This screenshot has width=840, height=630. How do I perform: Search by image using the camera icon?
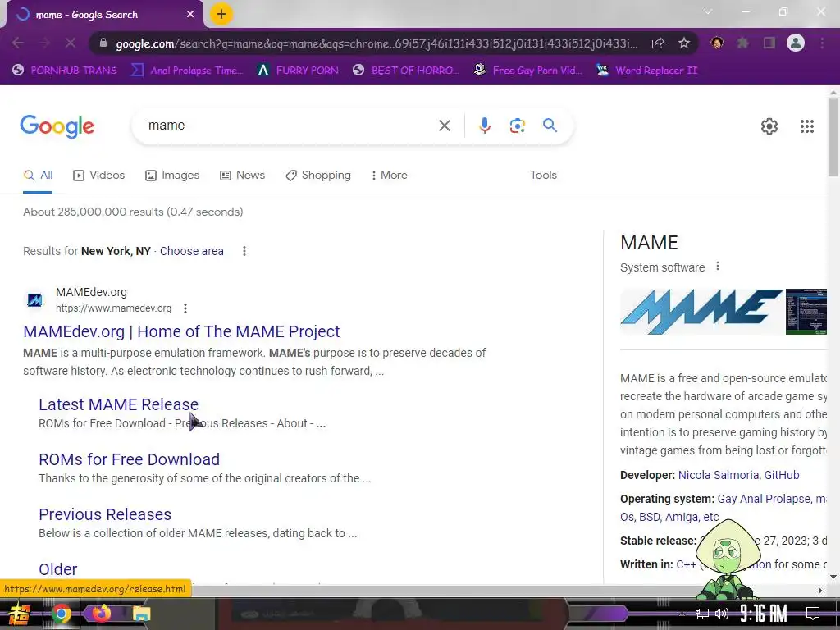click(x=517, y=126)
